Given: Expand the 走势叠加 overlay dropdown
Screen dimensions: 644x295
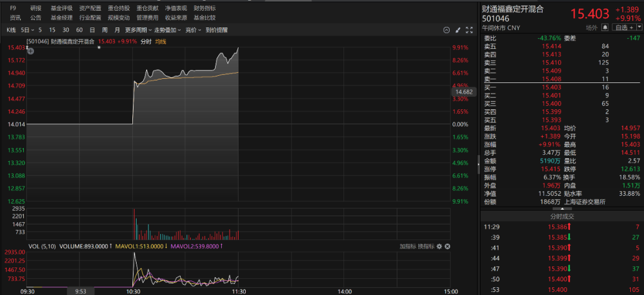Looking at the screenshot, I should click(168, 30).
